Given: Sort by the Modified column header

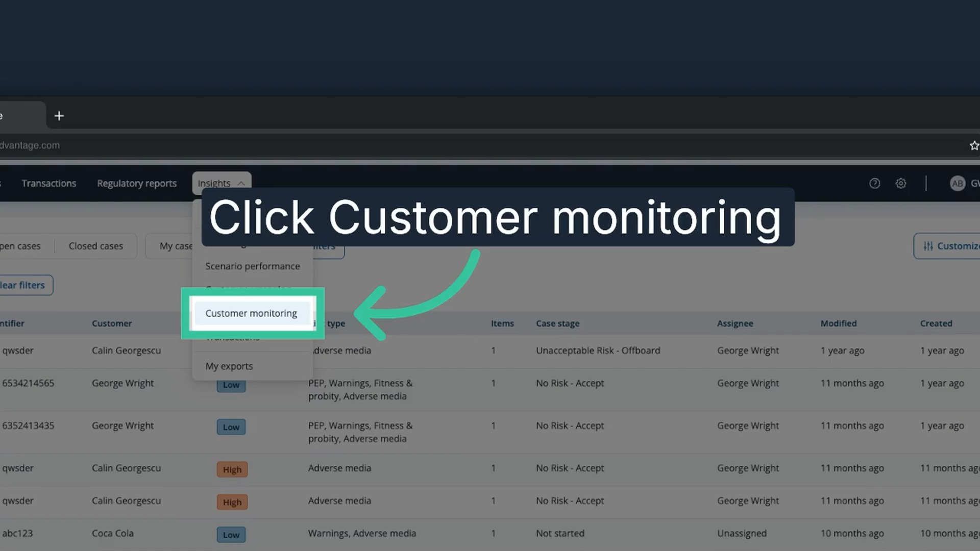Looking at the screenshot, I should pyautogui.click(x=839, y=323).
